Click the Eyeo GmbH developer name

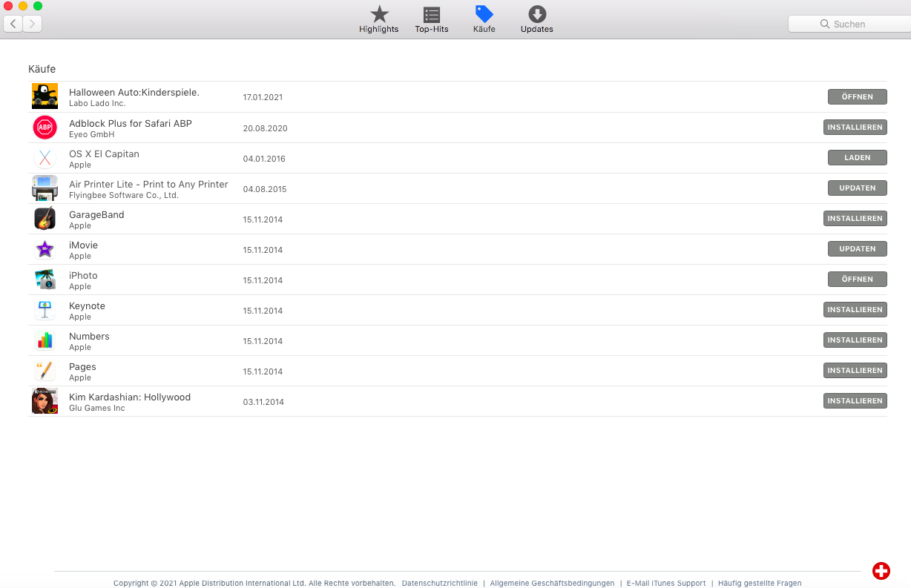91,134
